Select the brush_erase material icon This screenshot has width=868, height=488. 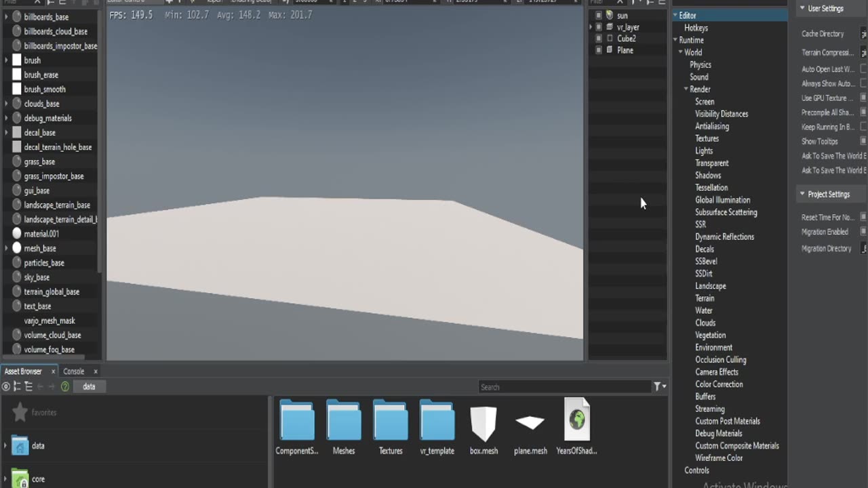17,75
